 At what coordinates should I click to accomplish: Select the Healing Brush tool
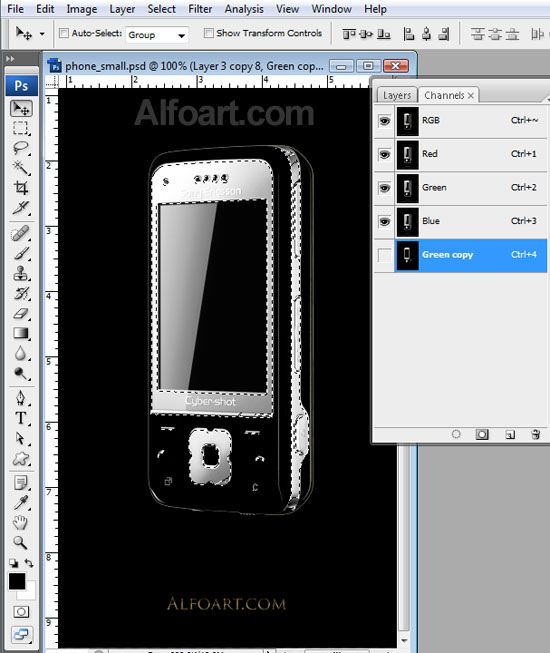(x=21, y=233)
